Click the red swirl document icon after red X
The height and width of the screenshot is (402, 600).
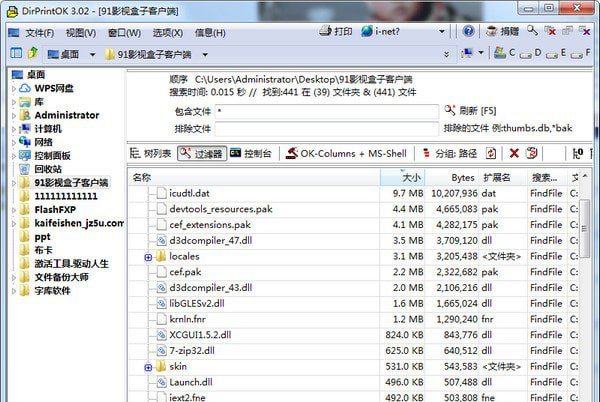(x=532, y=153)
